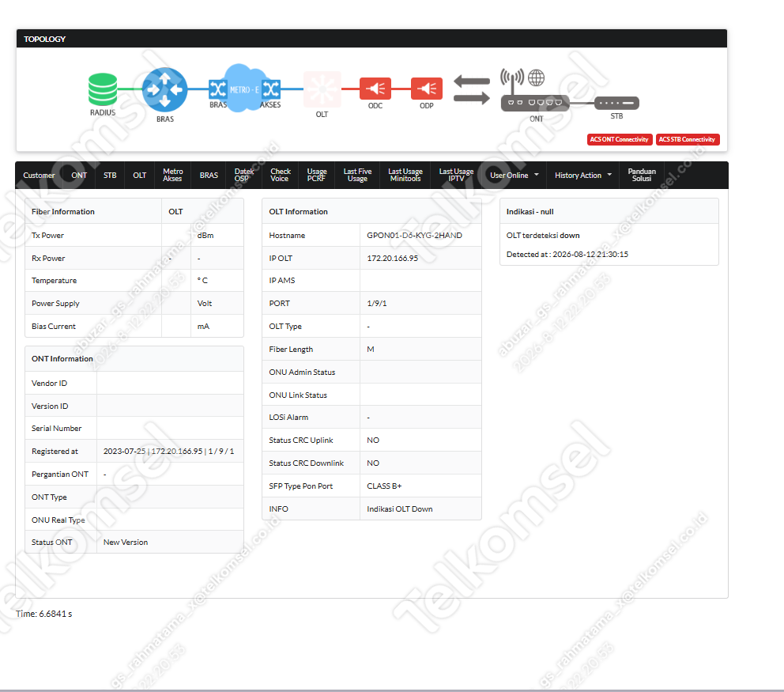Click the Registered at value row
Viewport: 784px width, 692px height.
pyautogui.click(x=168, y=452)
